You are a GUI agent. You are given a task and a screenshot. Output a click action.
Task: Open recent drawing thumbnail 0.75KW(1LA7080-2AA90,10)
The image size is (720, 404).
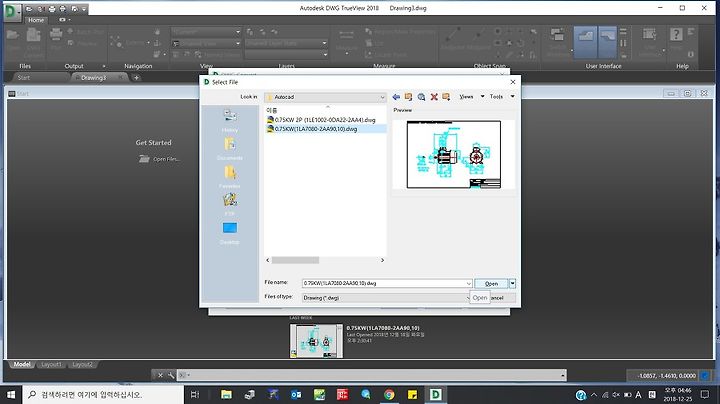tap(316, 341)
